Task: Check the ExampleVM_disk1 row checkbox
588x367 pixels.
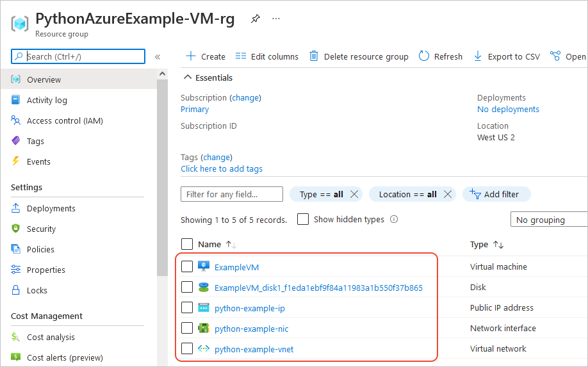Action: coord(187,287)
